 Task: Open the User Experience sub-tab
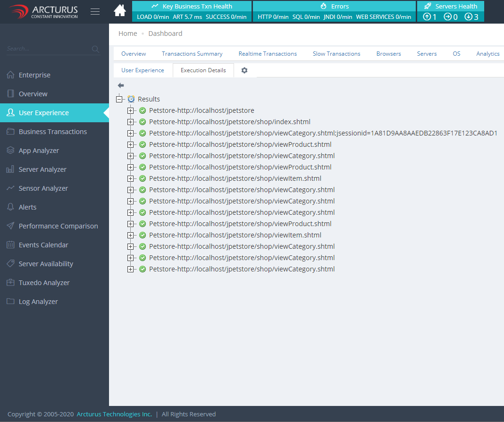143,70
